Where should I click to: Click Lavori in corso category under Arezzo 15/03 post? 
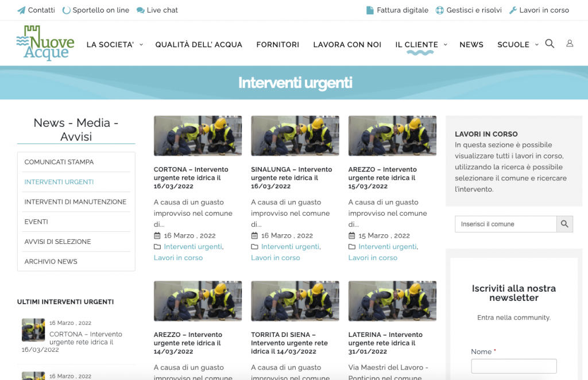(373, 258)
